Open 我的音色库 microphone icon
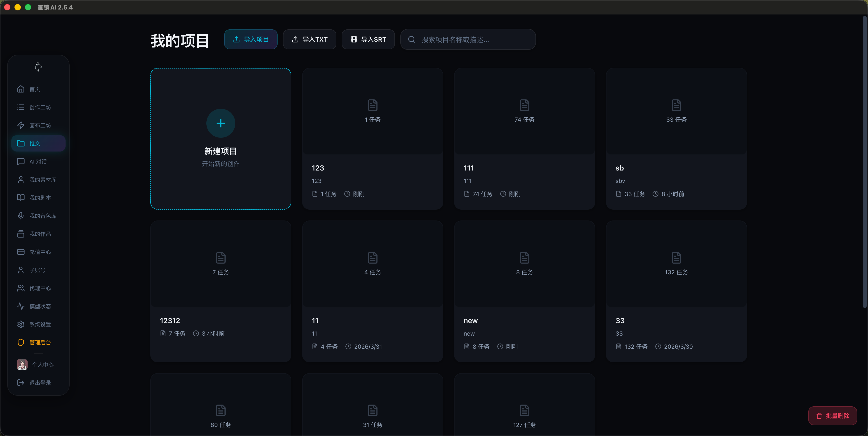This screenshot has height=436, width=868. click(x=21, y=216)
